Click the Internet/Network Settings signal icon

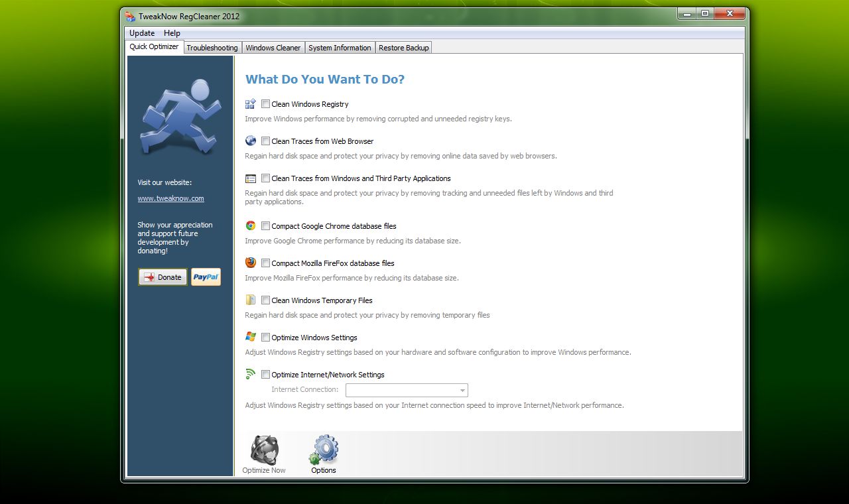[250, 374]
